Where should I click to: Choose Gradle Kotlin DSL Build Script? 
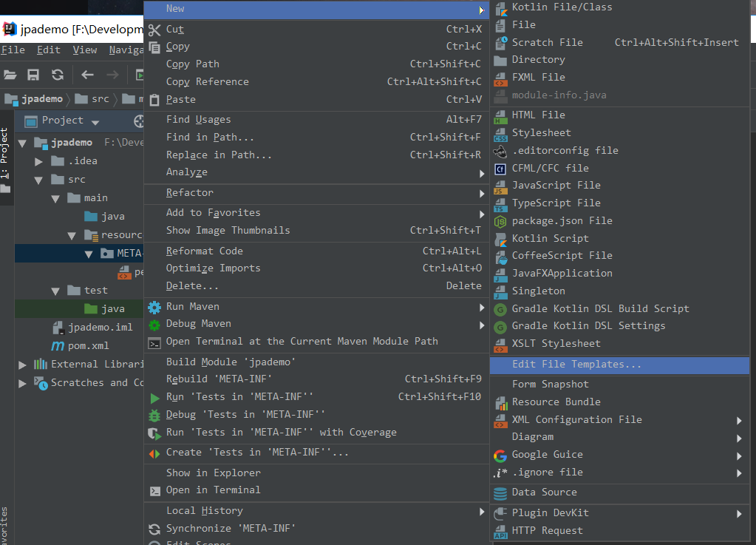coord(600,309)
